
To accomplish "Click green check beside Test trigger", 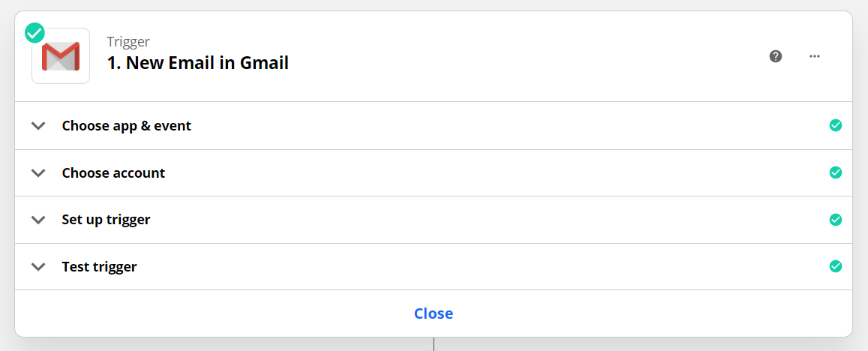I will click(835, 266).
